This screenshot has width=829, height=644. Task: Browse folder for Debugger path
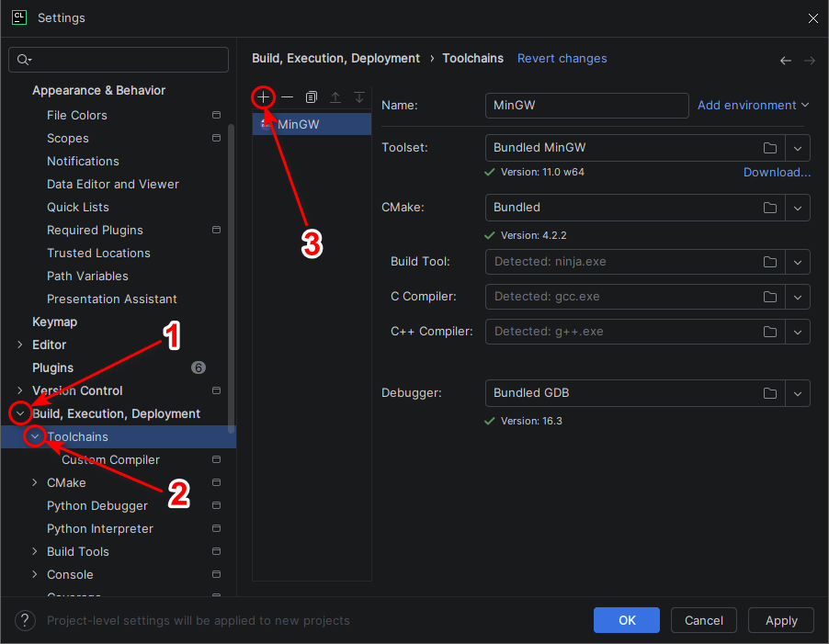[770, 393]
